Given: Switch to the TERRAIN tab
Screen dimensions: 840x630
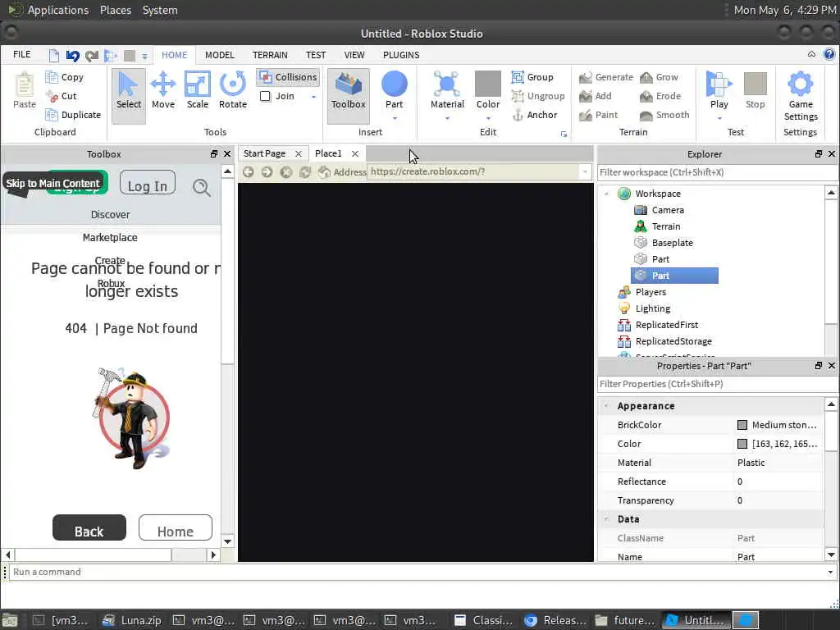Looking at the screenshot, I should point(270,55).
